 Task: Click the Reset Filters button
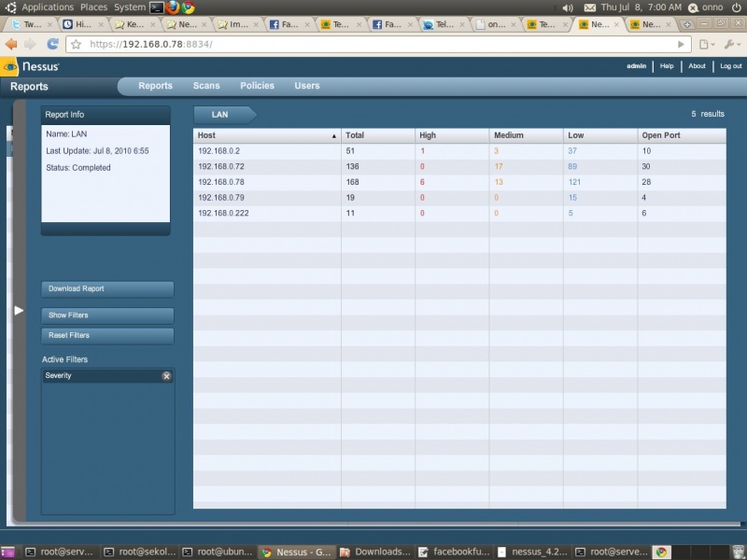(x=107, y=335)
